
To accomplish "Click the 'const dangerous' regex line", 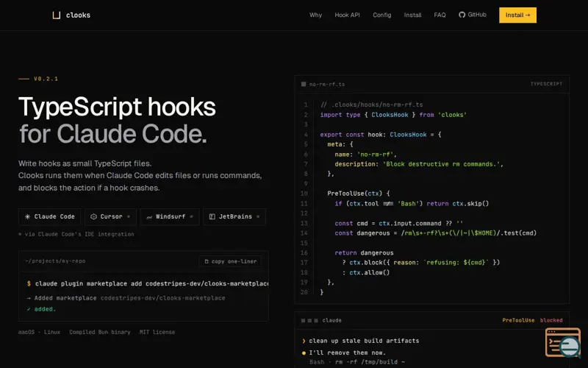I will (435, 233).
